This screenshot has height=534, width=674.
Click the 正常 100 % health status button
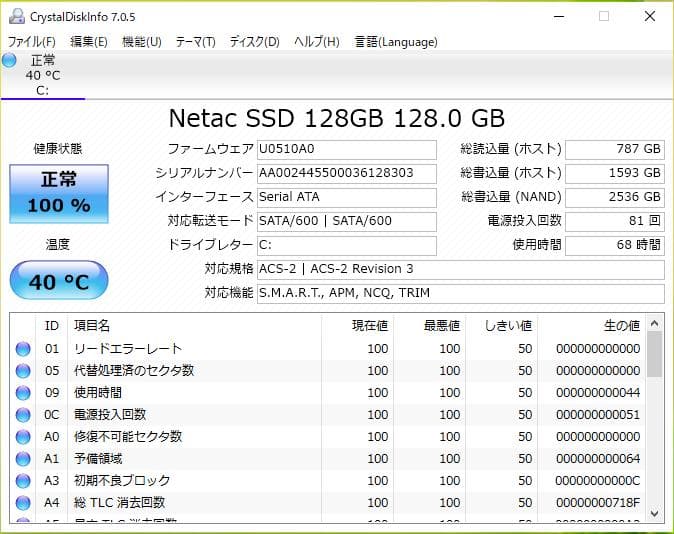(59, 194)
